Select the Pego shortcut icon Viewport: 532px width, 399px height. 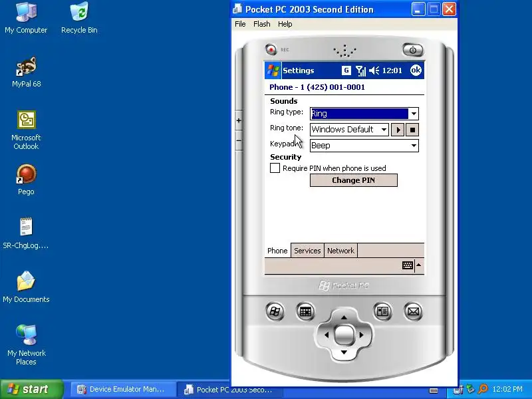click(26, 179)
